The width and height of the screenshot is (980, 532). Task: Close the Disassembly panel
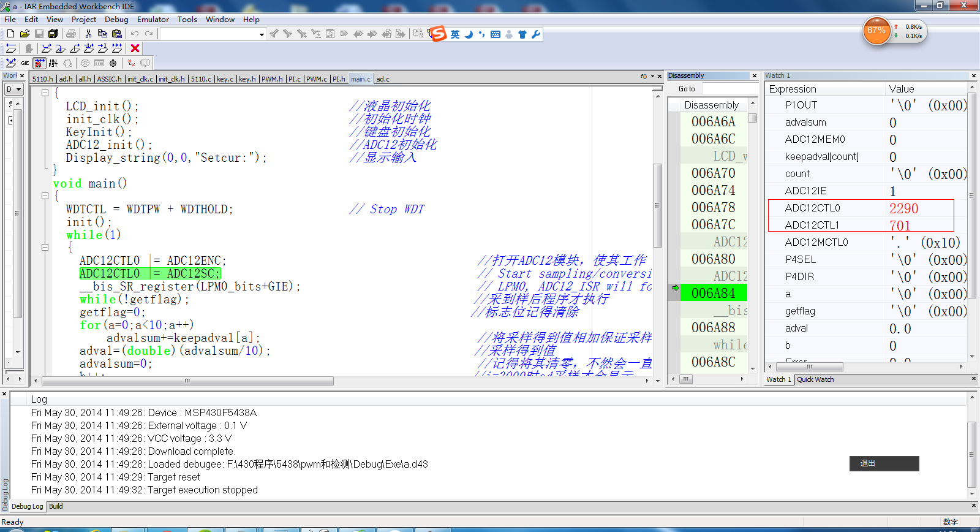pos(754,76)
